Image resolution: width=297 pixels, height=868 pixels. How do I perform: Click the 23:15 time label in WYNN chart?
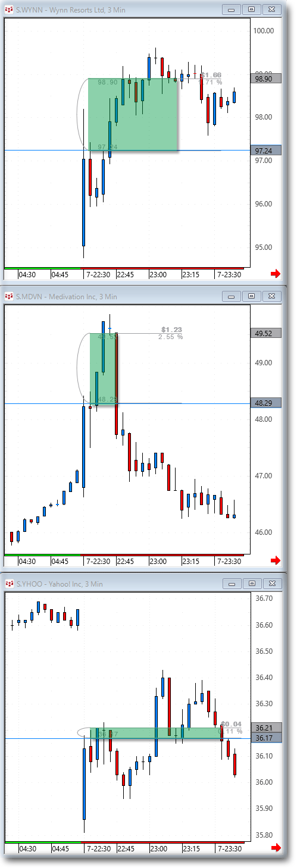pos(190,274)
